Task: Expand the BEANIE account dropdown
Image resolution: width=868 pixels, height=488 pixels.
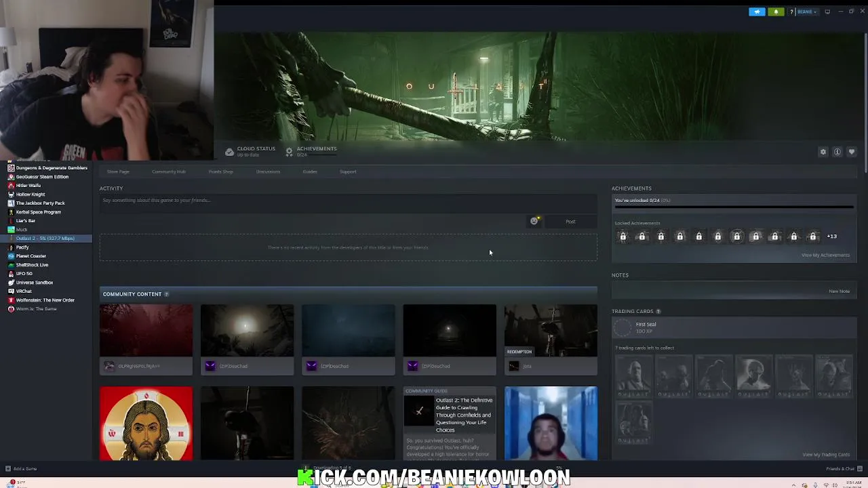Action: [807, 12]
